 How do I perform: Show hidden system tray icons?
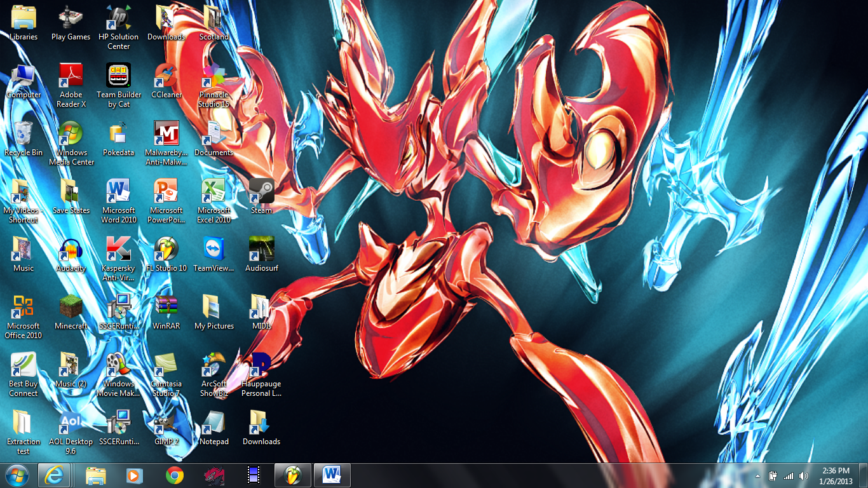(757, 476)
